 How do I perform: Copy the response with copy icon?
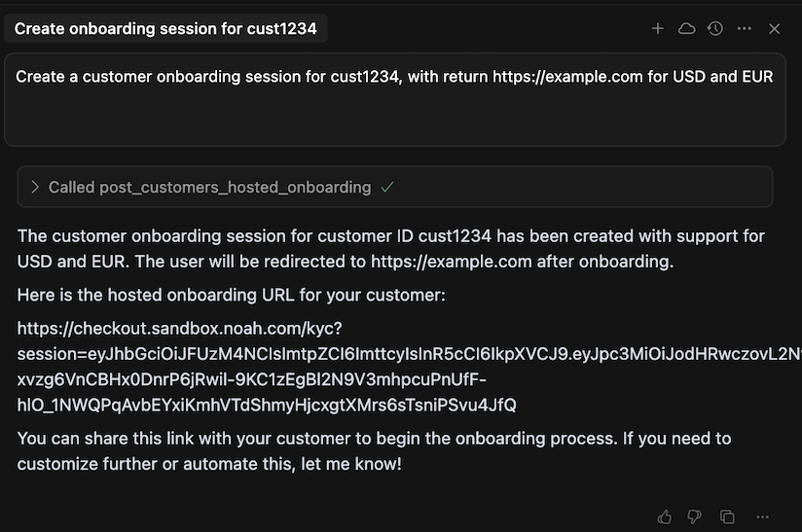727,516
